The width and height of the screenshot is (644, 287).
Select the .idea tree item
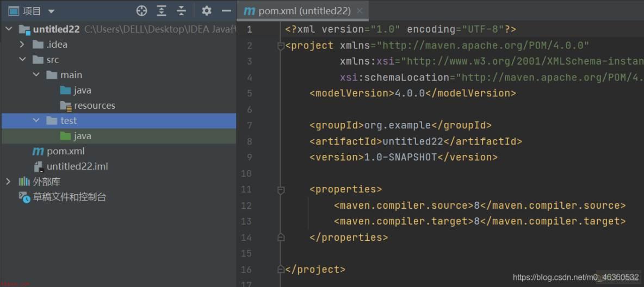[57, 45]
